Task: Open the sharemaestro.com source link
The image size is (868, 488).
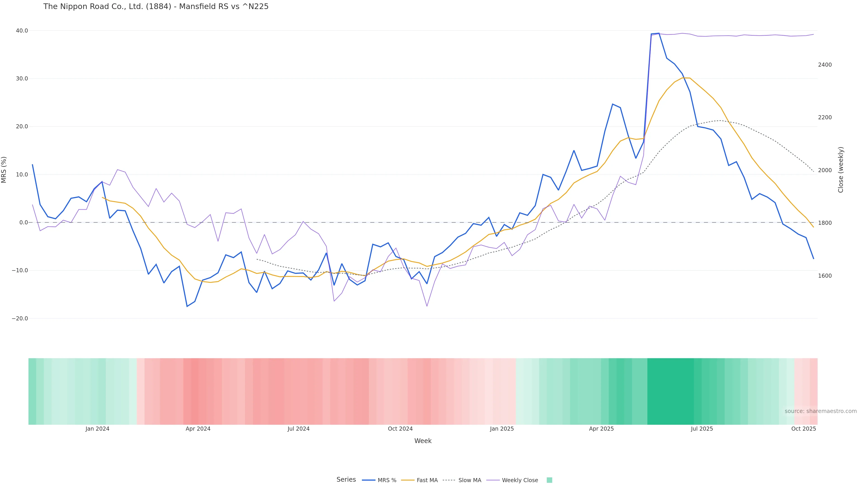Action: point(820,411)
